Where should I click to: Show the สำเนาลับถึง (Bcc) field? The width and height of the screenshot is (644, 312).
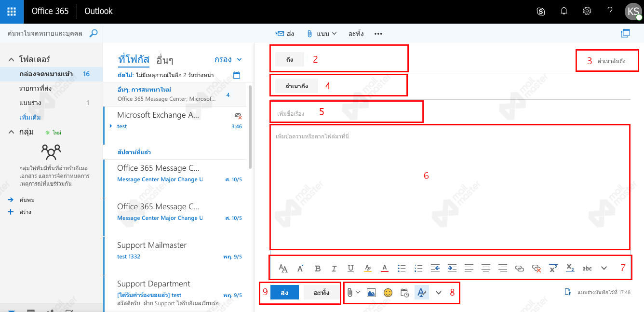[x=611, y=61]
